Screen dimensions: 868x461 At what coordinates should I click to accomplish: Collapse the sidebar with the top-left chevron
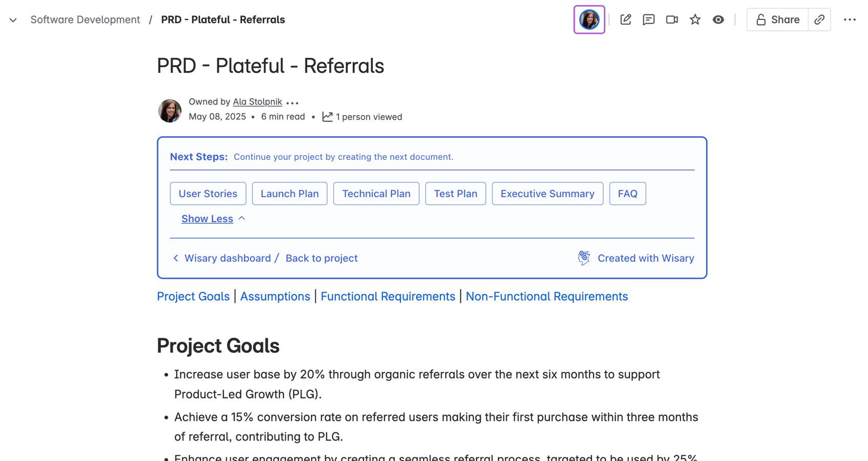click(x=13, y=20)
